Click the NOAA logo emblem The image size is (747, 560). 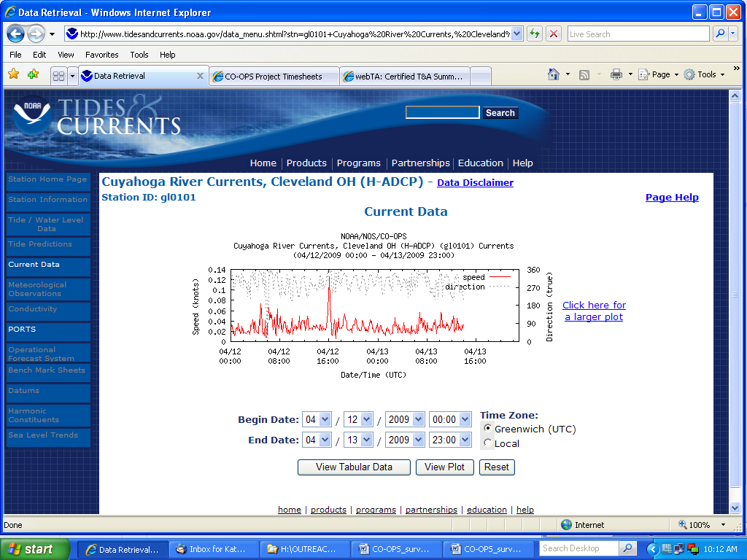click(x=32, y=115)
